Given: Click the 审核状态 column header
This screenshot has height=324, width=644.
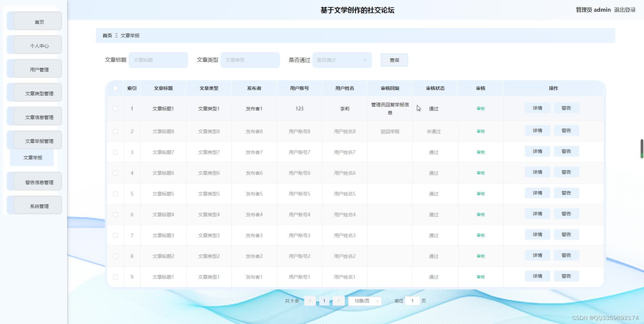Looking at the screenshot, I should 435,88.
